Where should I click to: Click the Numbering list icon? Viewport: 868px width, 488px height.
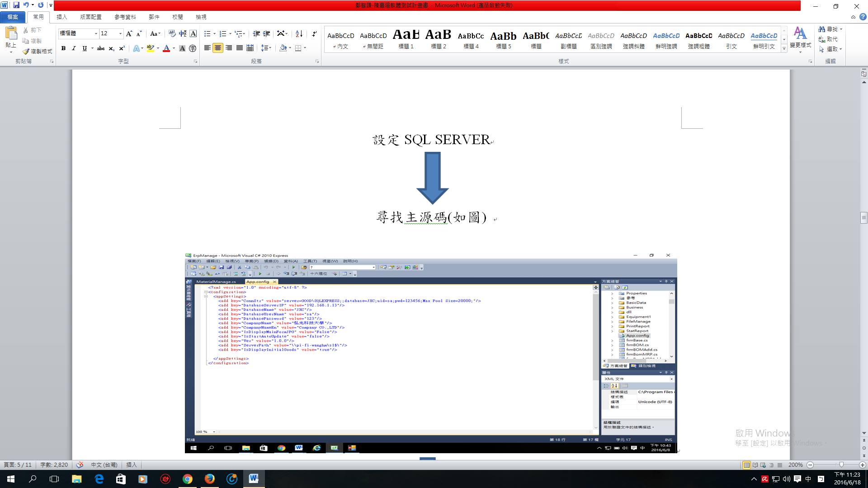[222, 33]
